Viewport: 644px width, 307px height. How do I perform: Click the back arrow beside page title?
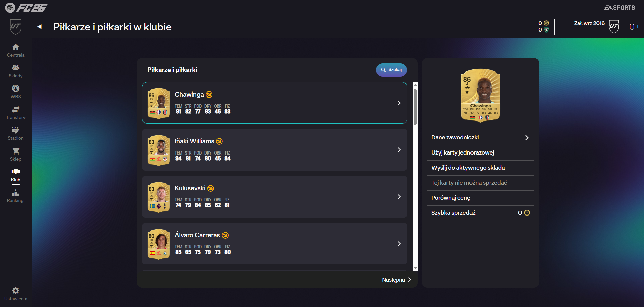(x=40, y=27)
